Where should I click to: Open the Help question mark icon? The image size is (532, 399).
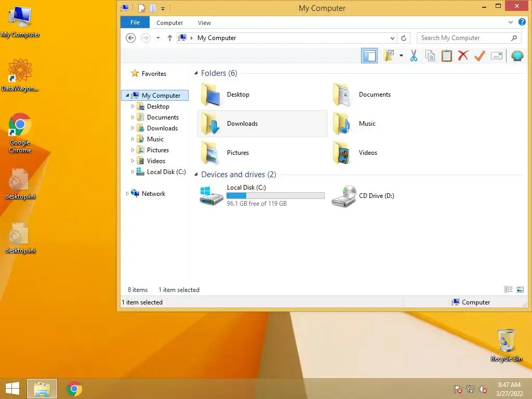coord(522,22)
